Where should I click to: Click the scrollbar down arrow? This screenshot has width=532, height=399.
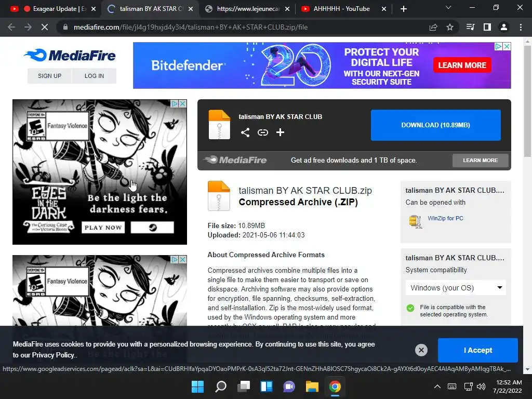tap(527, 369)
